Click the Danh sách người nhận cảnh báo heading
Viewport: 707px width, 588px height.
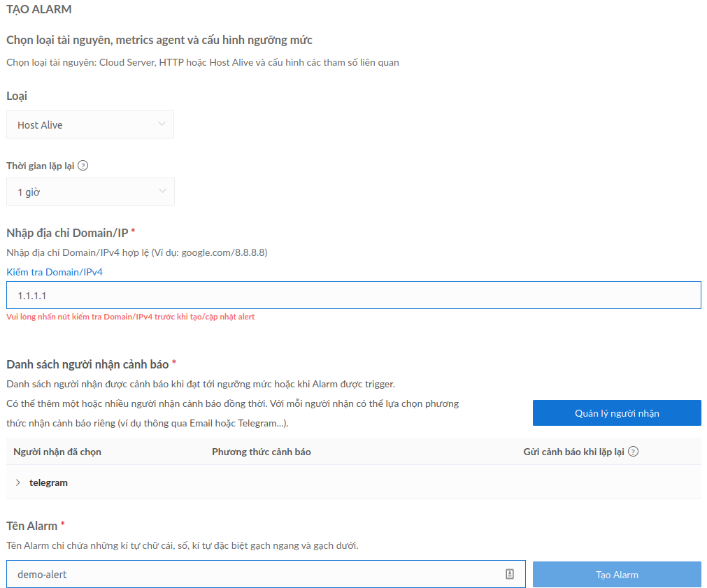pyautogui.click(x=87, y=364)
